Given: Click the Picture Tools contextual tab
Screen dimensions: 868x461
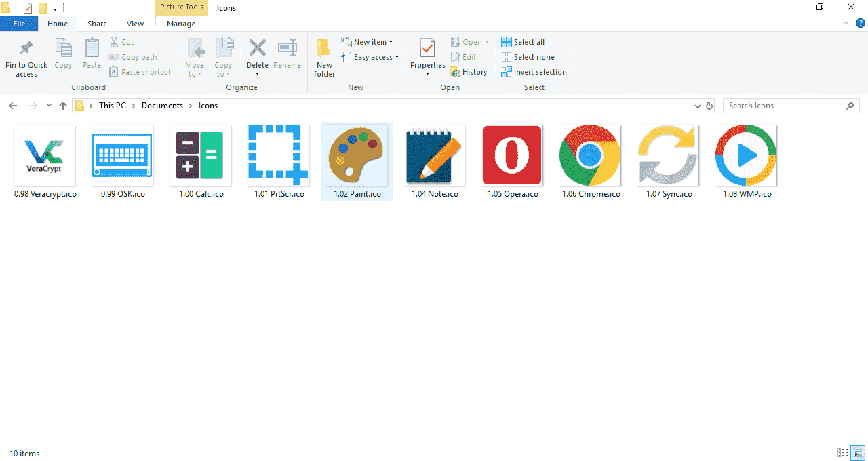Looking at the screenshot, I should click(182, 7).
